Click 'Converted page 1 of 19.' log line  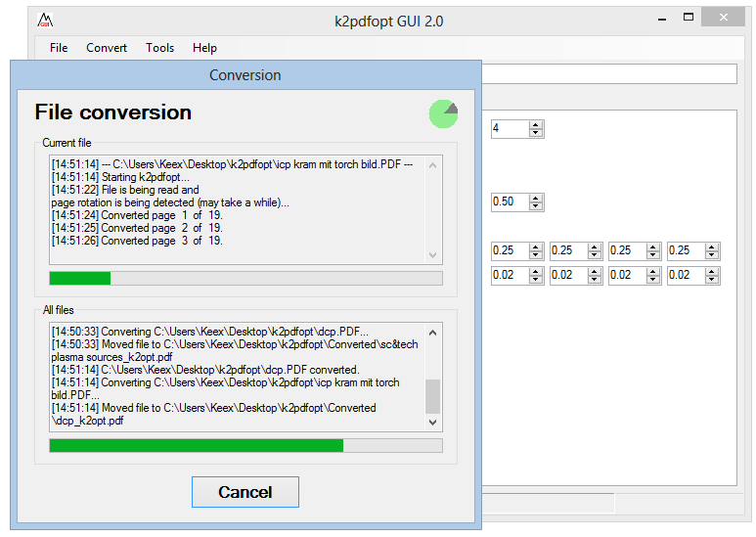(x=137, y=215)
